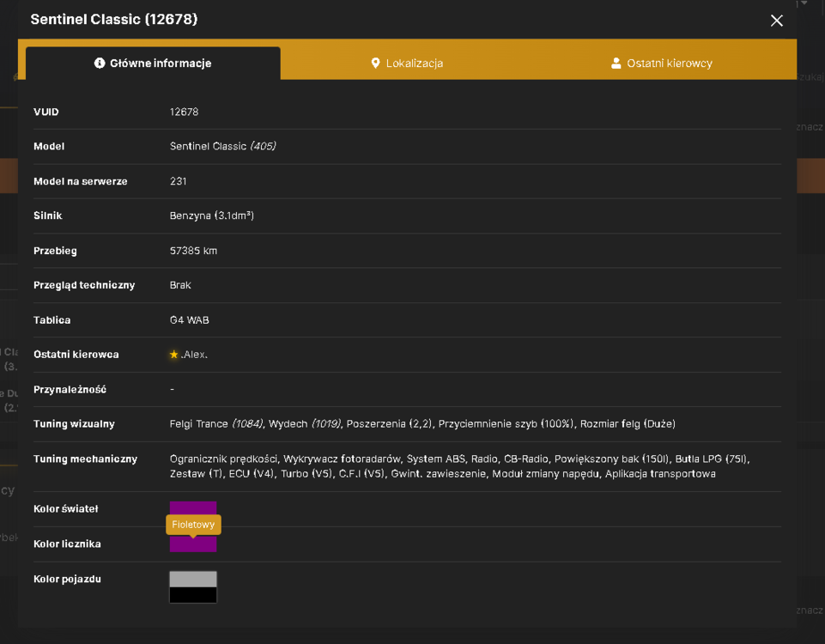The image size is (825, 644).
Task: Click the Turbo (V5) tuning entry
Action: coord(306,474)
